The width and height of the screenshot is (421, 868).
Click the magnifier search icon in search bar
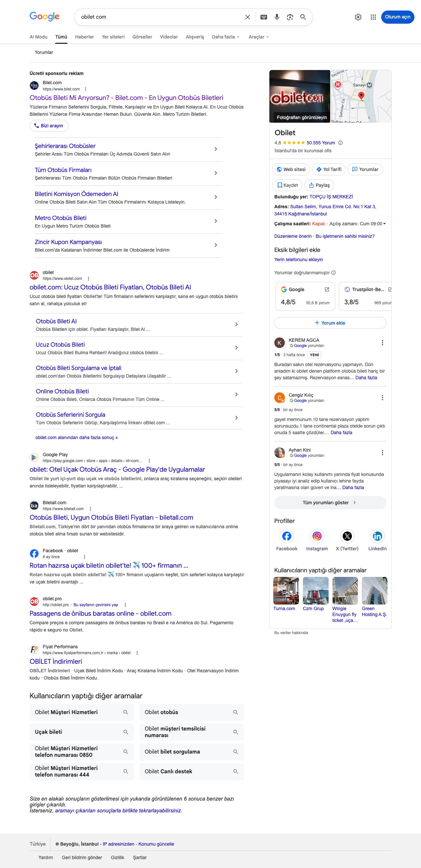[303, 17]
